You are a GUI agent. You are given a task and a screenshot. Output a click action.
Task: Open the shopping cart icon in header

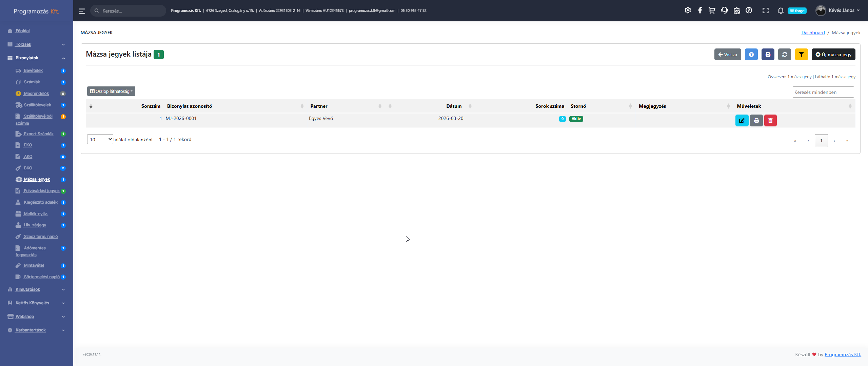712,11
